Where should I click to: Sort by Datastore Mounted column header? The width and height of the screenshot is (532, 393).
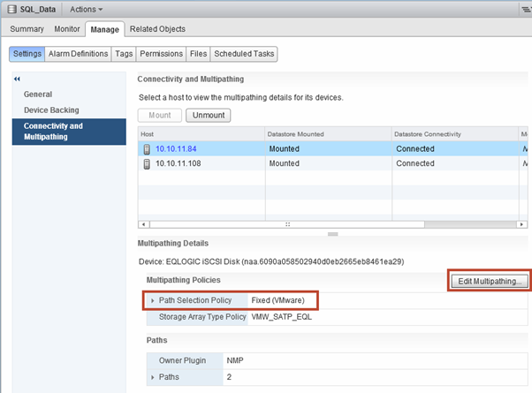click(x=329, y=134)
